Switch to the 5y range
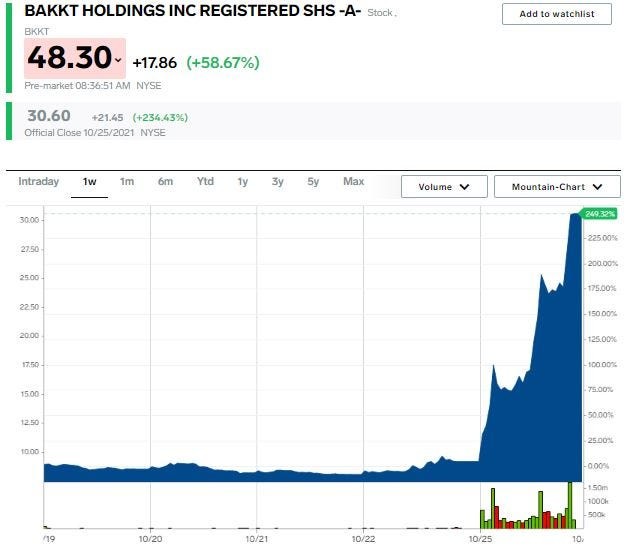This screenshot has width=630, height=546. 313,182
